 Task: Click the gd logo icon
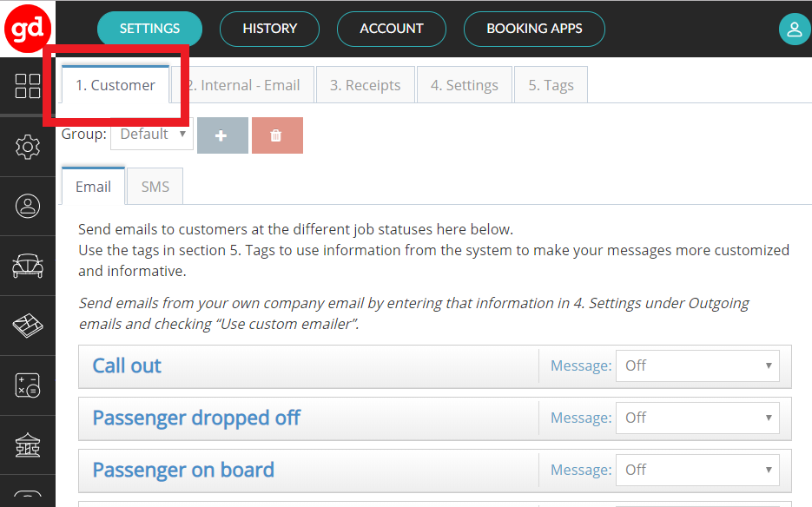(28, 29)
